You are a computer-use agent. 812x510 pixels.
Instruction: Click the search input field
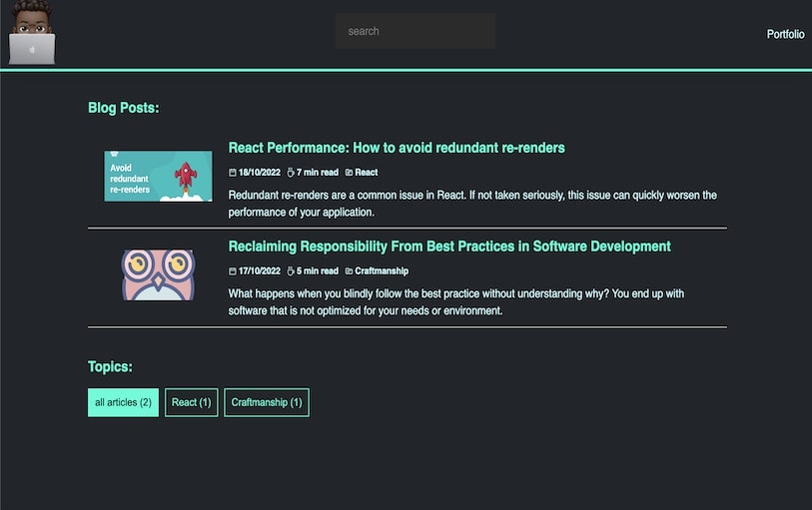[414, 31]
